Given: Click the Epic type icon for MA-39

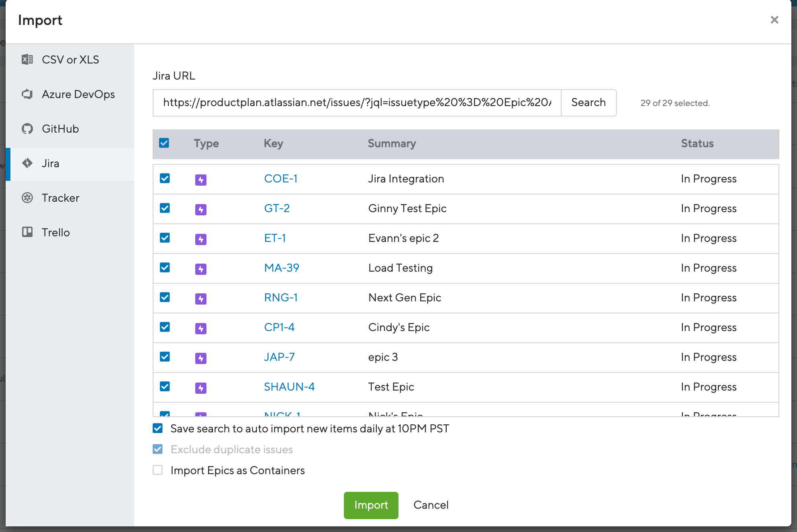Looking at the screenshot, I should pos(200,269).
